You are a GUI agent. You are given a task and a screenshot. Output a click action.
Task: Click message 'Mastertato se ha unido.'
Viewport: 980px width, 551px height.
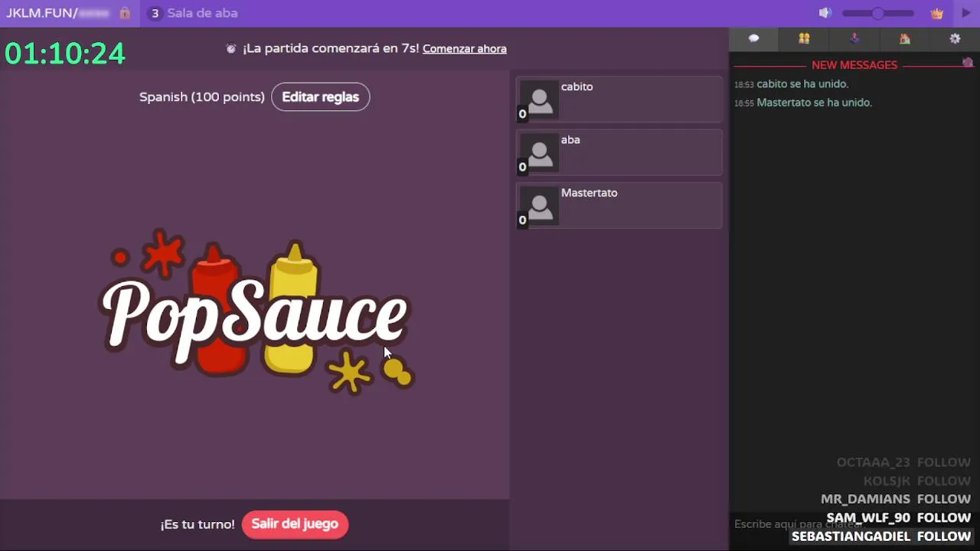click(x=814, y=103)
